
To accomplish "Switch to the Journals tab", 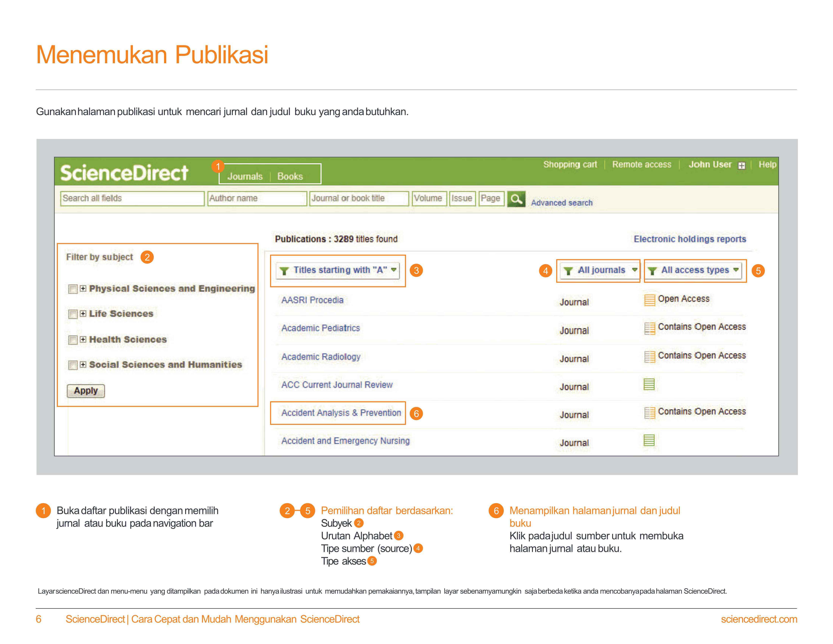I will 245,176.
